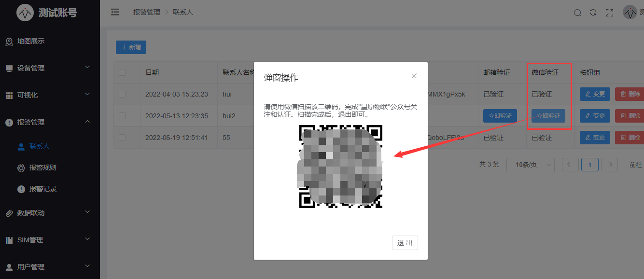
Task: Click the 邮箱验证 立即验证 button for hui2
Action: click(500, 116)
